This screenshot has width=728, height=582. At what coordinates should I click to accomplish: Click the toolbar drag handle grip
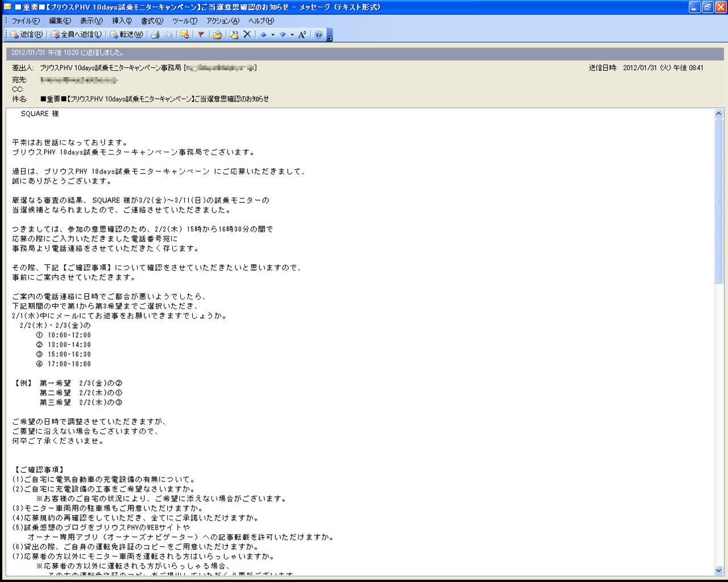tap(6, 35)
